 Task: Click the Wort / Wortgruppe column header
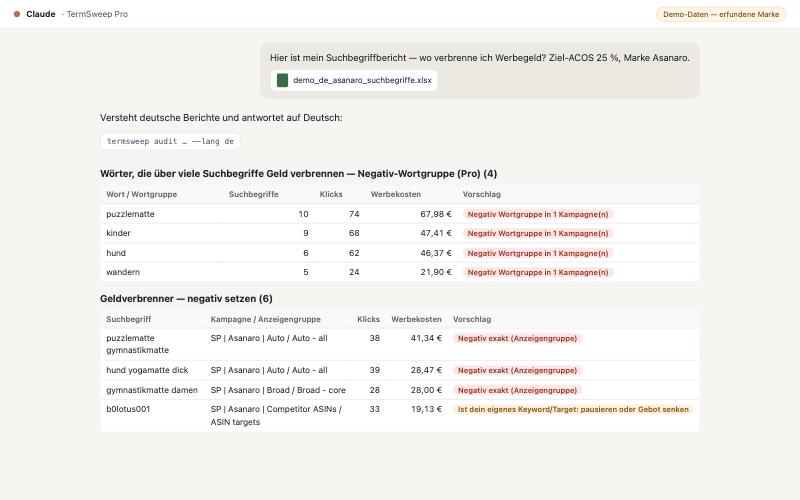(x=141, y=194)
